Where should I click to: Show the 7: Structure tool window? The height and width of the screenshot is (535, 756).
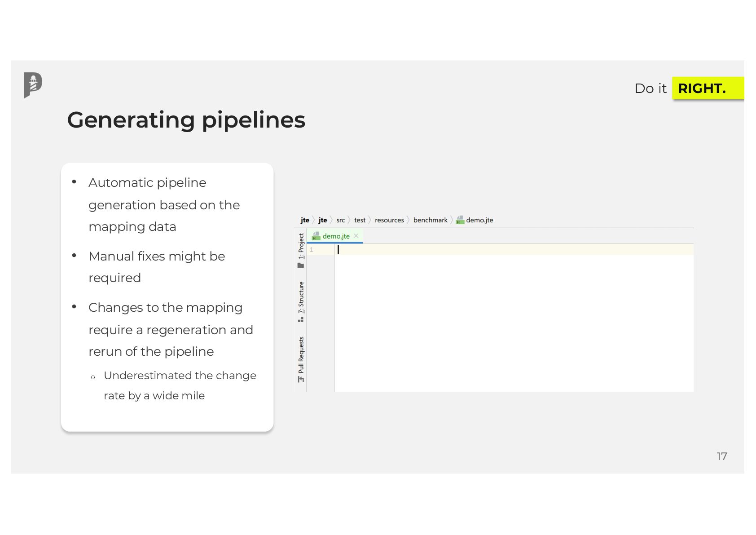coord(301,297)
